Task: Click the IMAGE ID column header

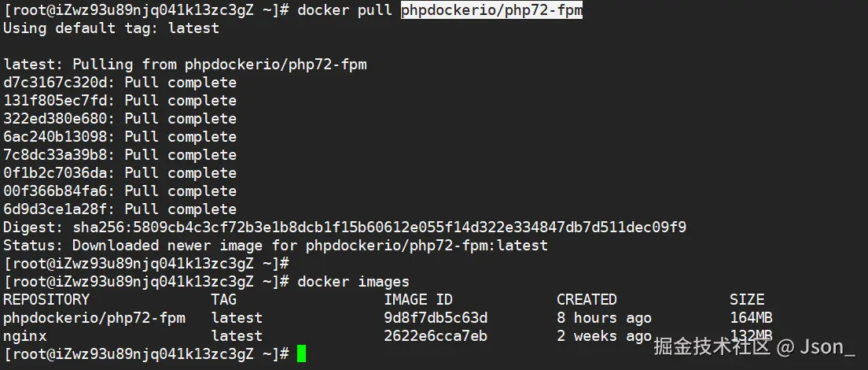Action: (x=418, y=300)
